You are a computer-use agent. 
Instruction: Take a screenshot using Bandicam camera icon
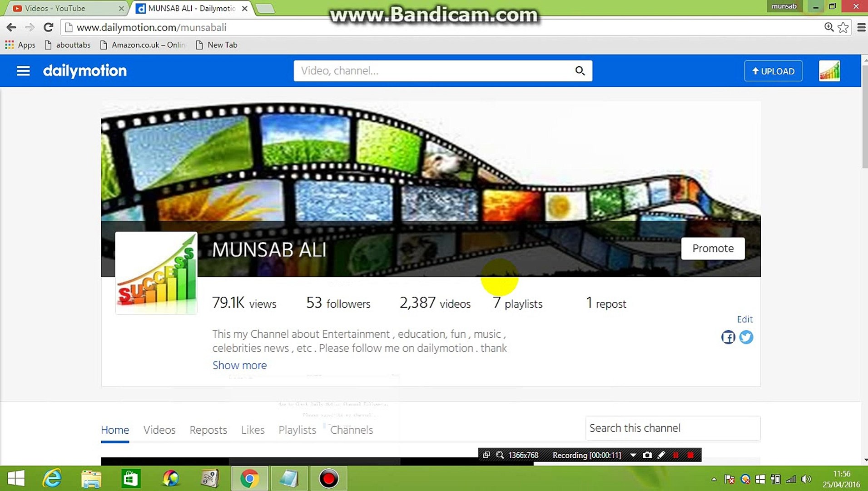647,455
